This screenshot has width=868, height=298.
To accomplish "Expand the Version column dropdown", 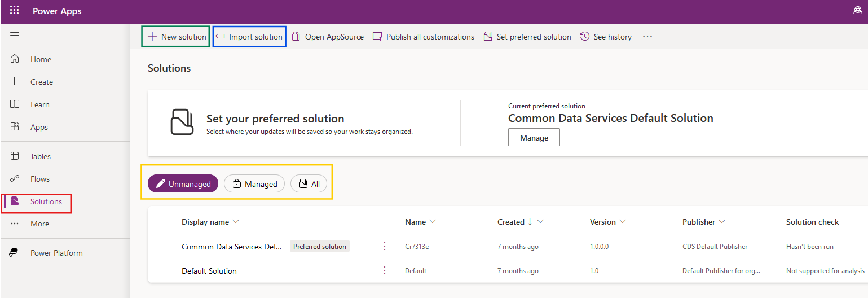I will coord(623,221).
